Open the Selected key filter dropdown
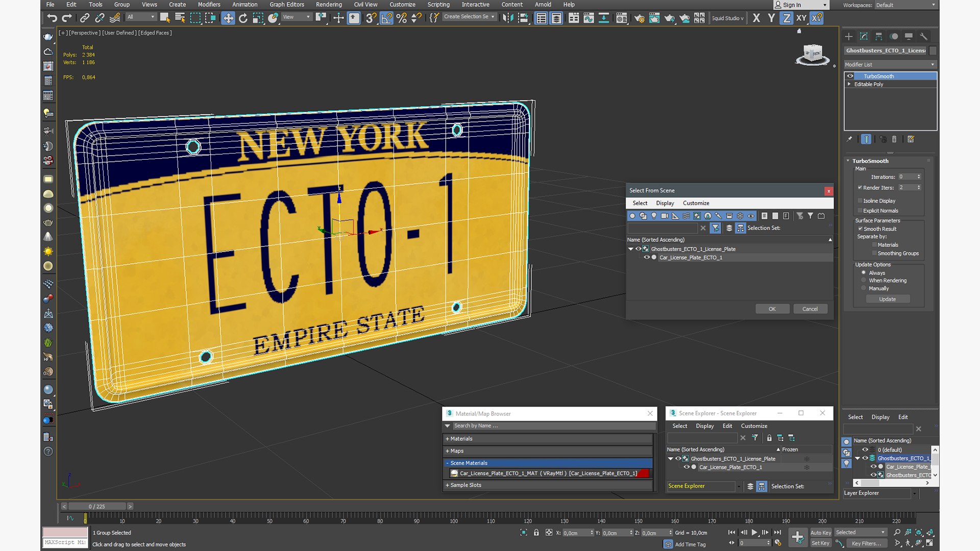Screen dimensions: 980x551 coord(860,532)
